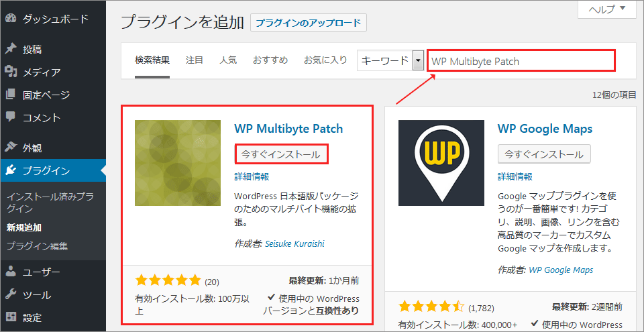Click the pushpin icon beside 投稿
Viewport: 644px width, 332px height.
pos(11,49)
